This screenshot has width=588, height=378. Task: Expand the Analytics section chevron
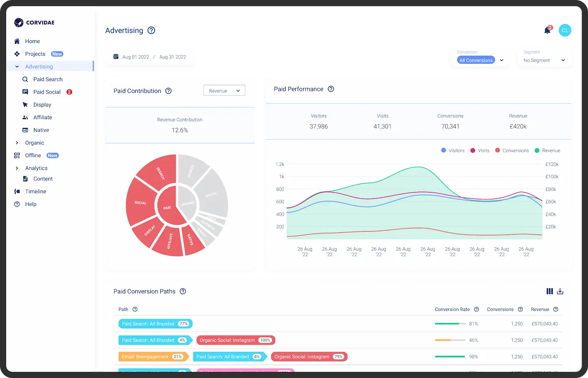point(17,168)
